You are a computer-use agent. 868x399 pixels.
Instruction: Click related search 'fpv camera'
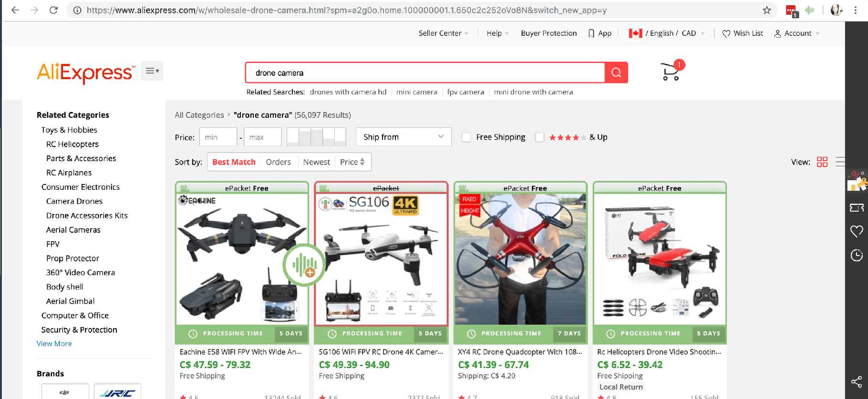pyautogui.click(x=465, y=92)
